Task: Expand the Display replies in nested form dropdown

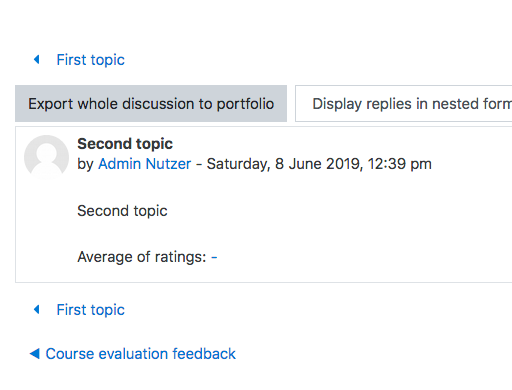Action: tap(404, 104)
